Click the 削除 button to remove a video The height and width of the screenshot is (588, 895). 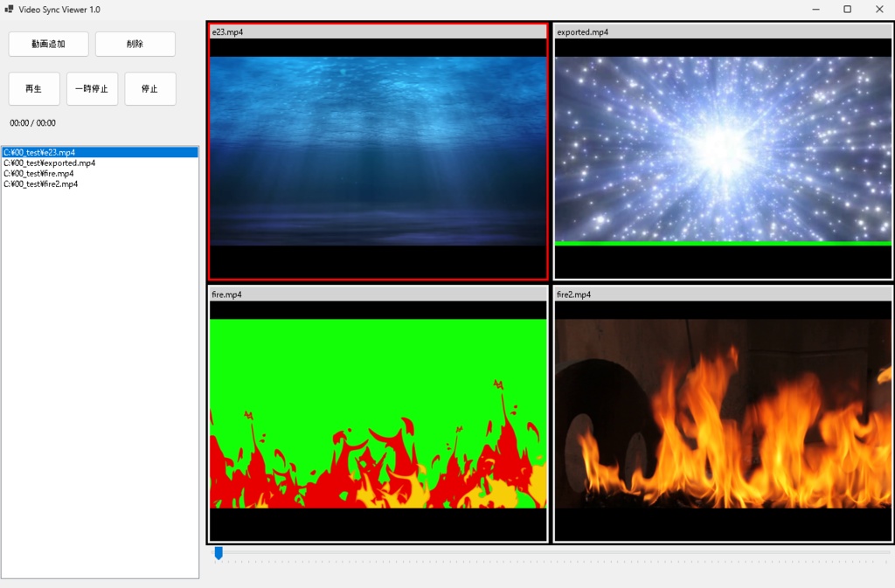(135, 44)
